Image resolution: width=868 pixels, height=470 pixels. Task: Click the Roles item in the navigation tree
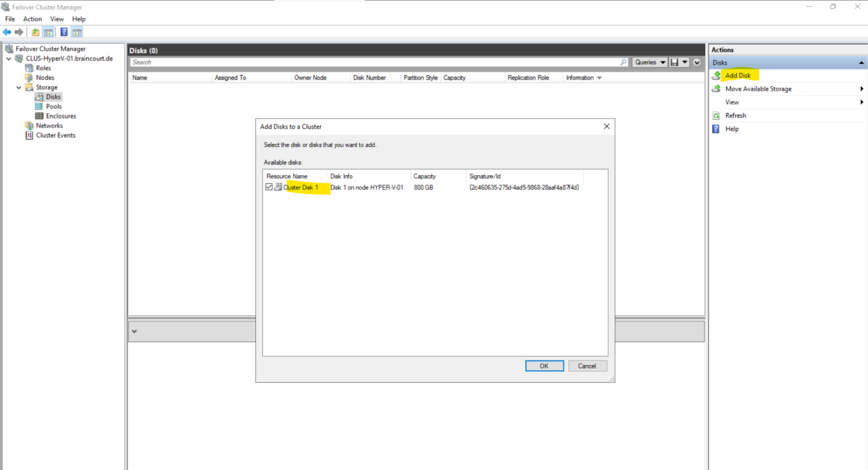[x=44, y=67]
